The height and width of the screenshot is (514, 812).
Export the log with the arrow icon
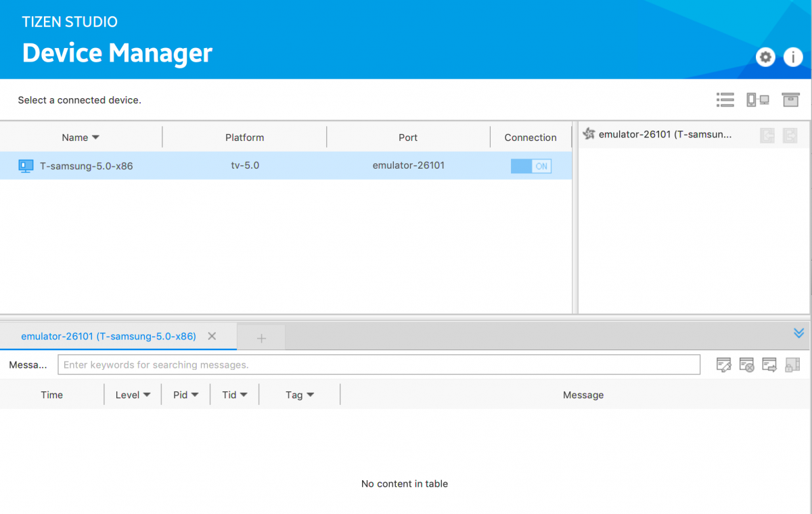[x=769, y=365]
